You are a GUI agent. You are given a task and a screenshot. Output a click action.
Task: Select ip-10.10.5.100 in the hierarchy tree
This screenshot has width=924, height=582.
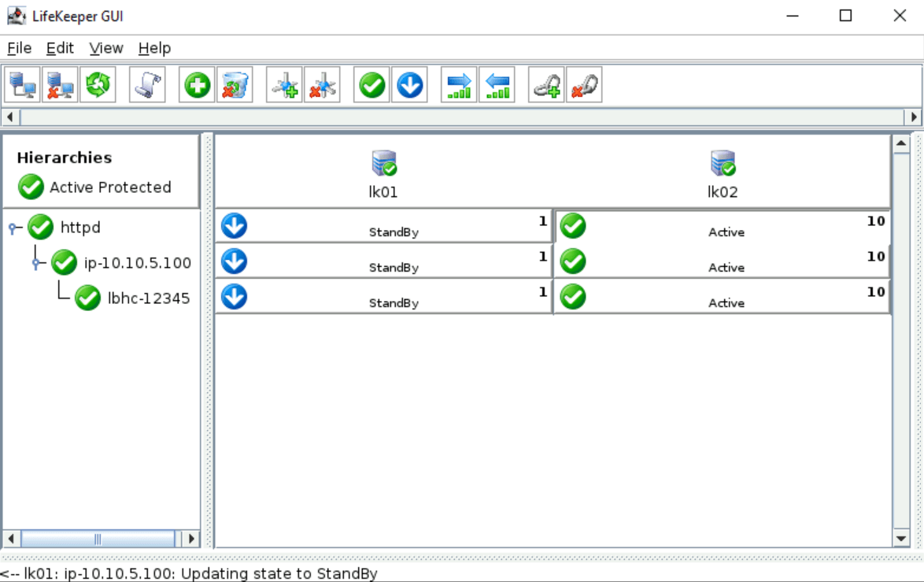pos(137,263)
